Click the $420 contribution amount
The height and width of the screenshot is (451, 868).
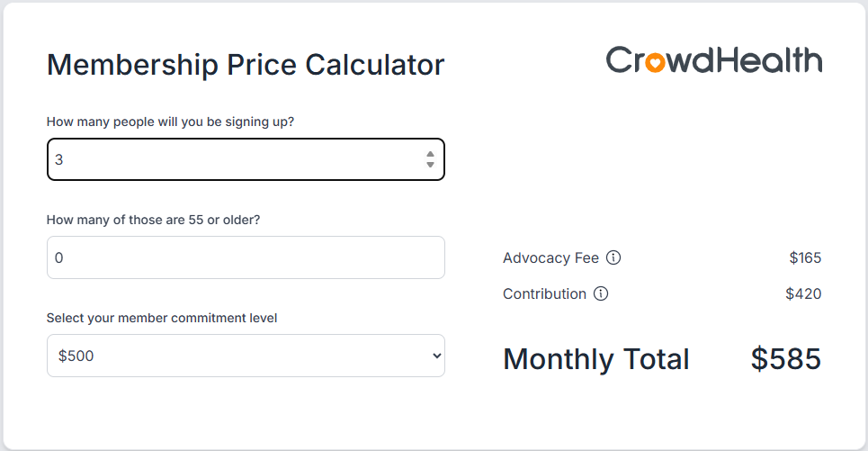[x=803, y=293]
